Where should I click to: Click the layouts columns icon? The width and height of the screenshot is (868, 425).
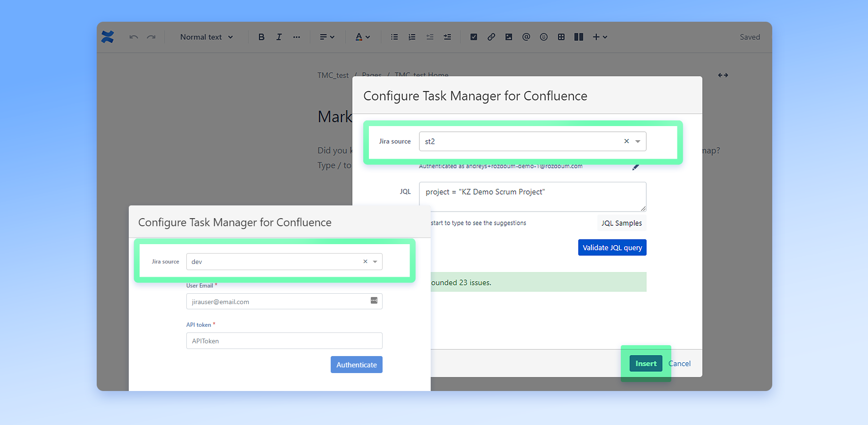click(x=579, y=37)
